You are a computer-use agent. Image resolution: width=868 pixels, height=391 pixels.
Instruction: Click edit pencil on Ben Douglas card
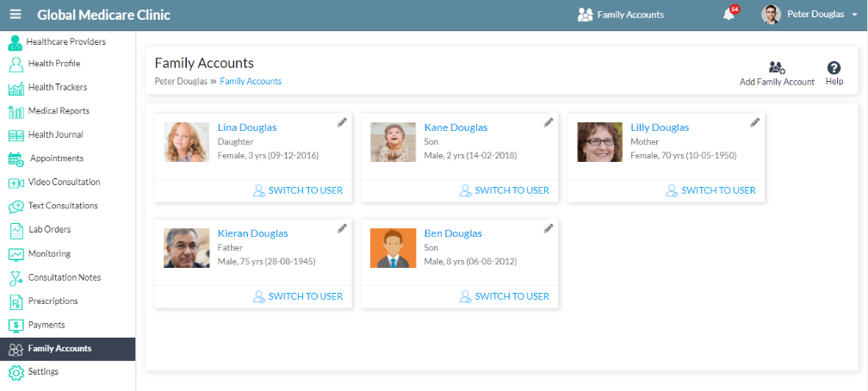click(549, 228)
